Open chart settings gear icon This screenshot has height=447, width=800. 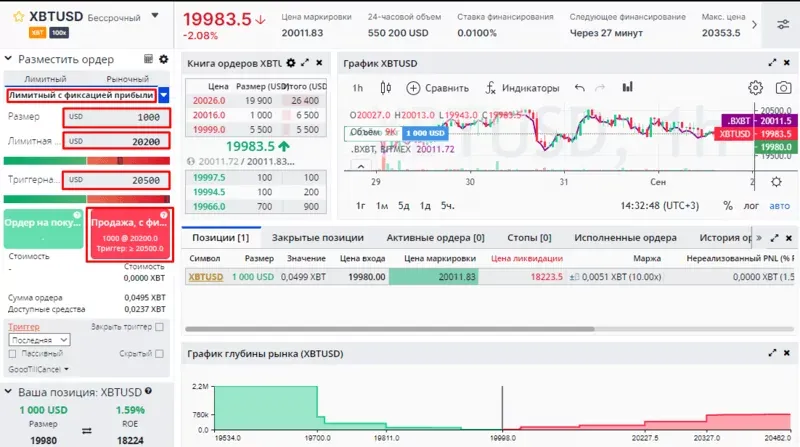point(755,88)
